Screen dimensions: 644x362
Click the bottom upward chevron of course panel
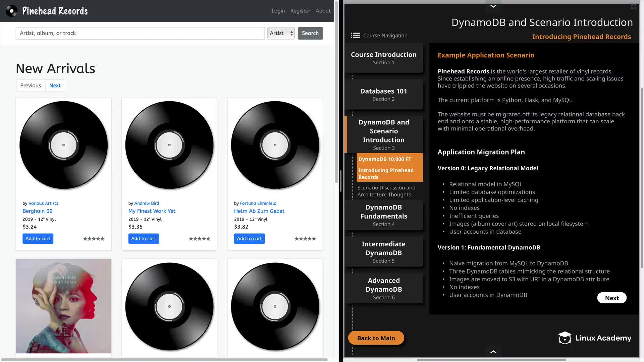[493, 352]
